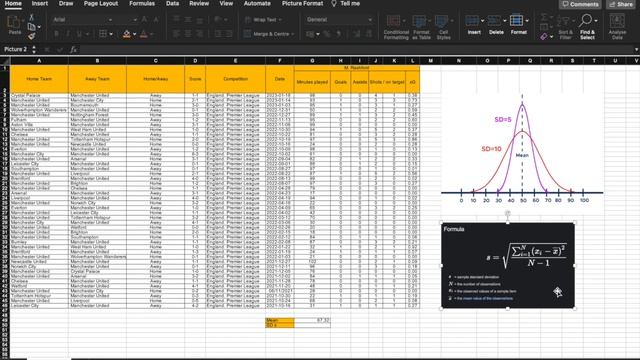Apply the fill colour swatch
Screen dimensions: 640x360
(x=127, y=34)
